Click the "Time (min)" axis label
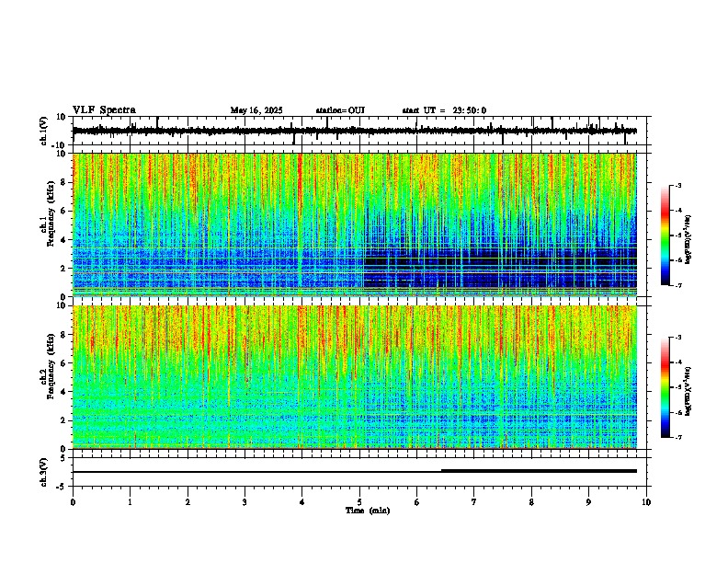Image resolution: width=728 pixels, height=563 pixels. click(x=368, y=511)
